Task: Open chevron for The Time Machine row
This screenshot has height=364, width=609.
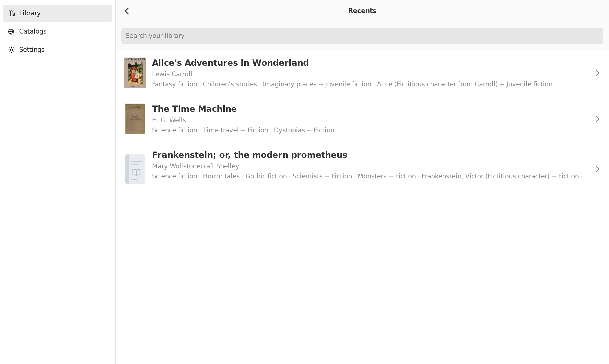Action: [x=597, y=119]
